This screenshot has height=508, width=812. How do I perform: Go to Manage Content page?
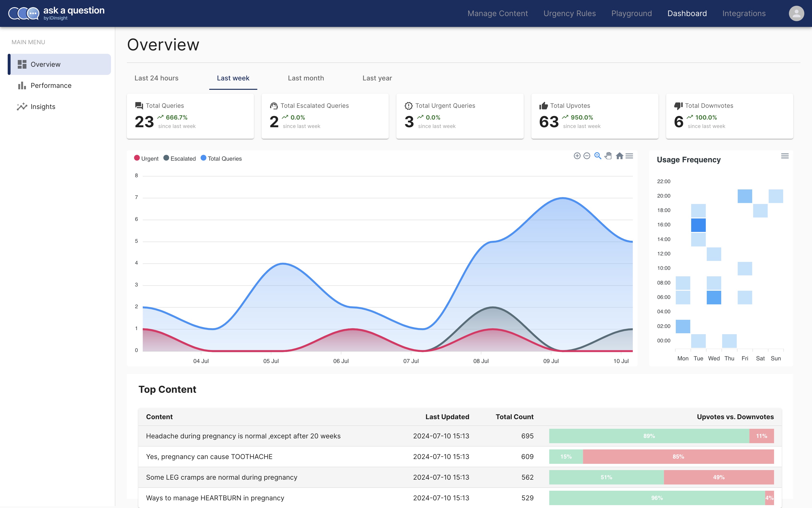tap(498, 13)
